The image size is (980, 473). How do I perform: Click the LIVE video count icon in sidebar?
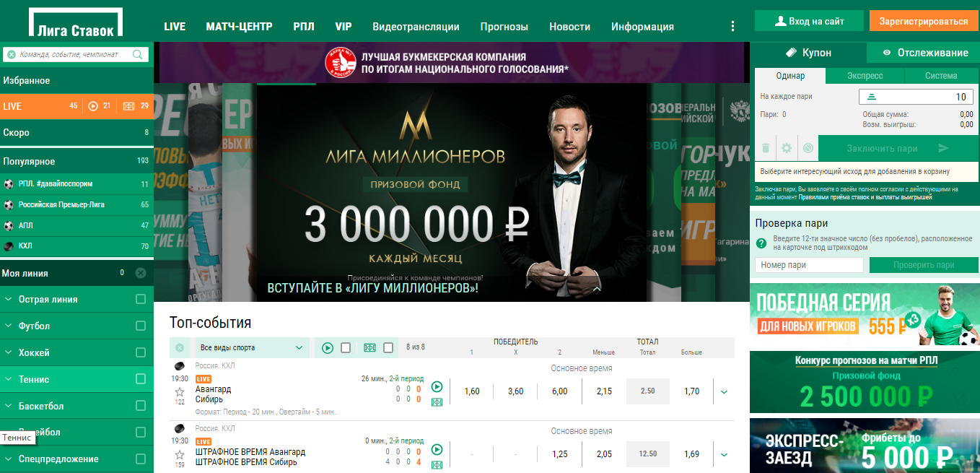[93, 106]
